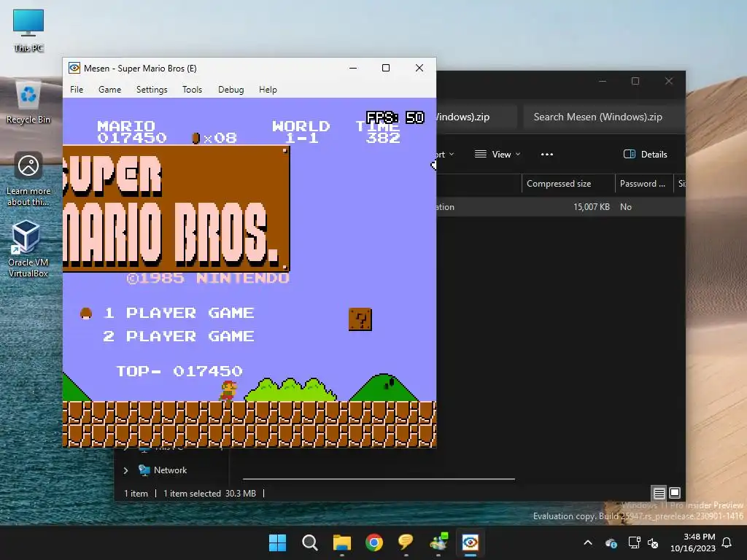This screenshot has height=560, width=747.
Task: Open taskbar Search magnifier
Action: click(309, 542)
